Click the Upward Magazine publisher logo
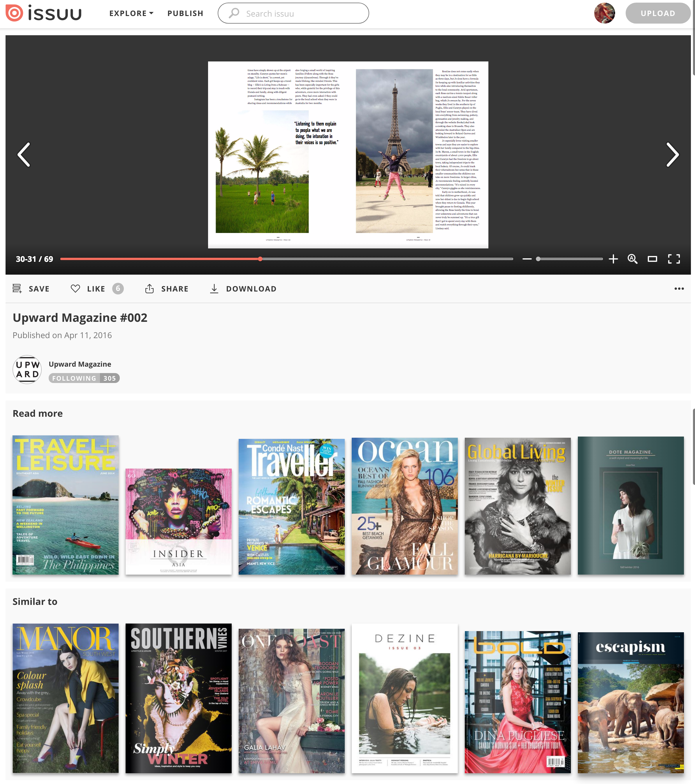Viewport: 695px width, 784px height. [27, 369]
